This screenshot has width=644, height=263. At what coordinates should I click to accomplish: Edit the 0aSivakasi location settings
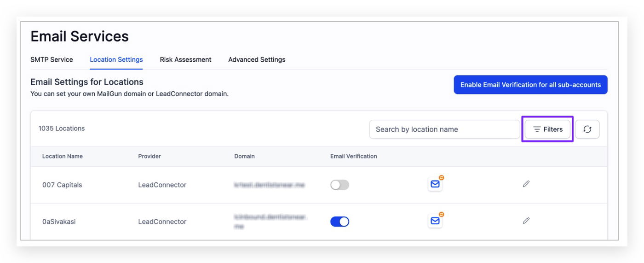pos(526,221)
